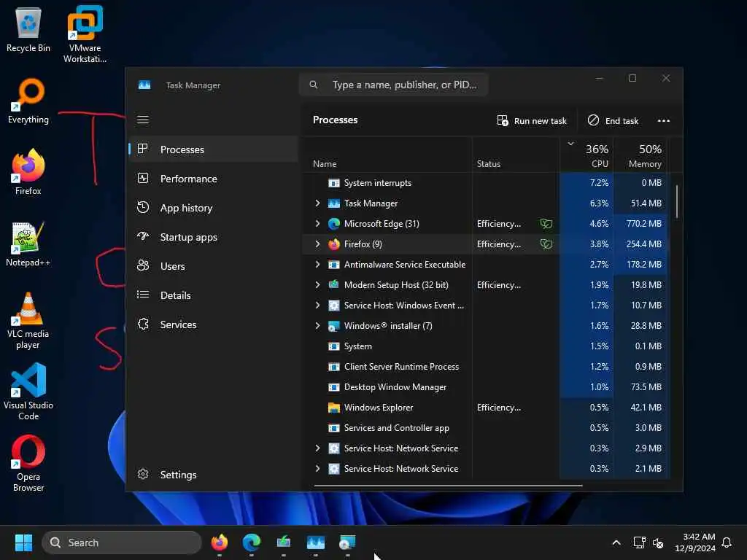Click the horizontal scrollbar below process list
Screen dimensions: 747x560
pyautogui.click(x=448, y=486)
